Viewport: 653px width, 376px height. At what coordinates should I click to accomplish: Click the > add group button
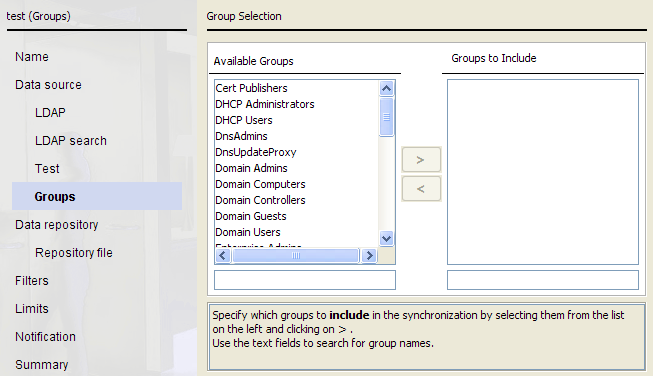click(x=421, y=159)
